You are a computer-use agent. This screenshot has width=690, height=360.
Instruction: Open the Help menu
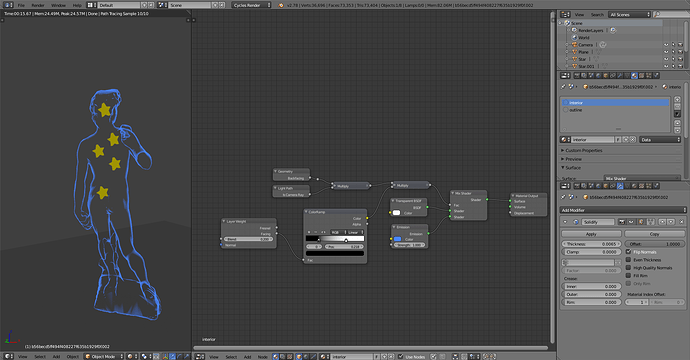pyautogui.click(x=77, y=5)
